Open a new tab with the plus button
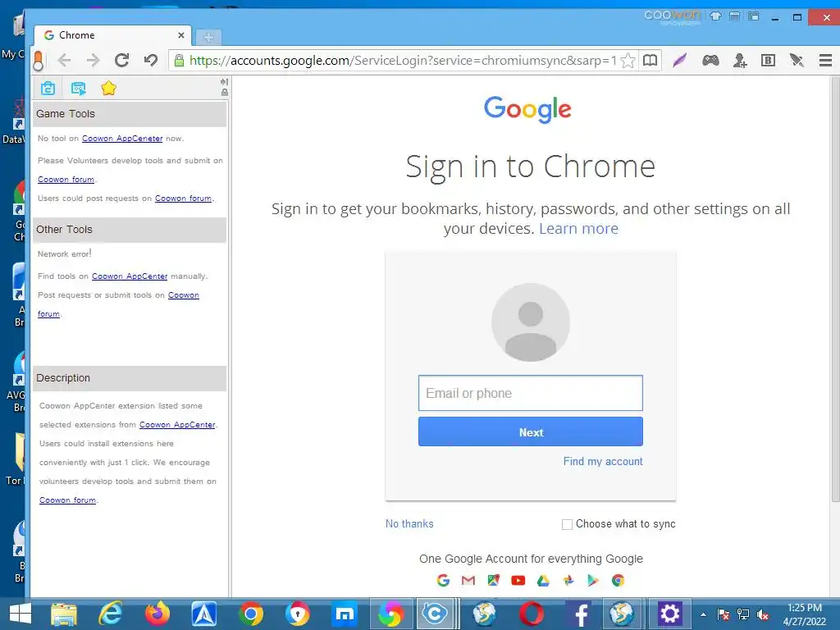This screenshot has height=630, width=840. click(x=208, y=37)
